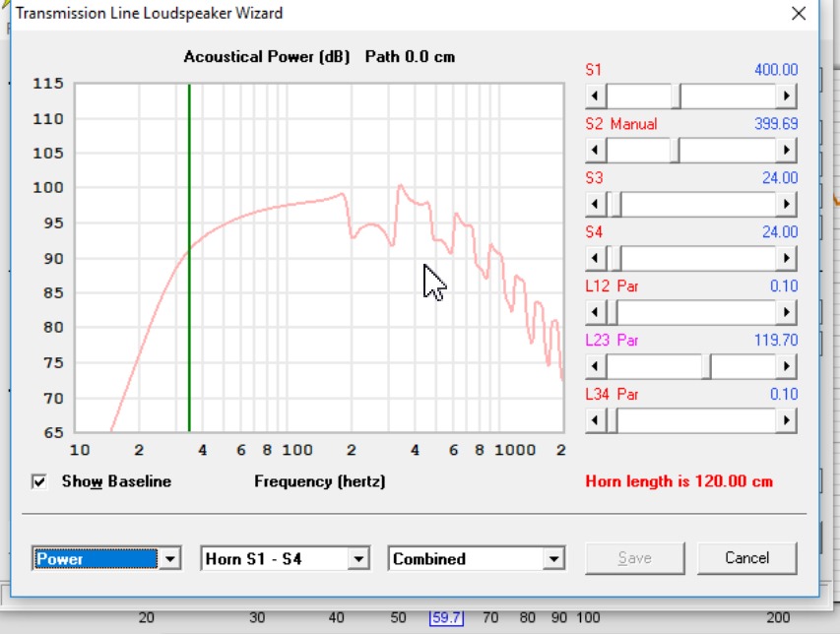Click the L34 Par slider thumb
The image size is (840, 634).
click(x=612, y=420)
